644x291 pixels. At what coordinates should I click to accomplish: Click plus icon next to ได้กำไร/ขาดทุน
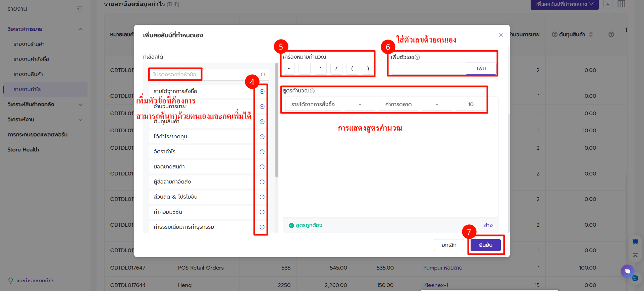262,137
